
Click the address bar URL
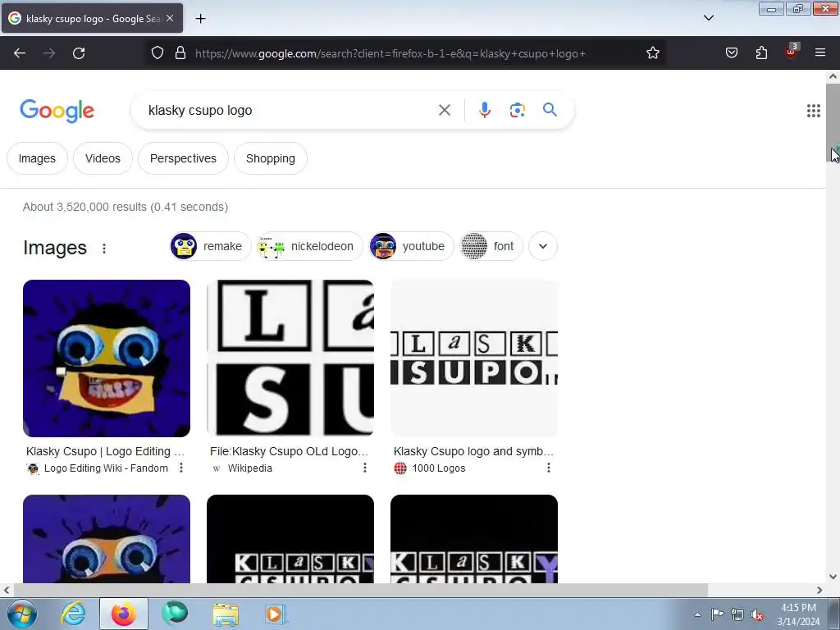click(x=390, y=53)
